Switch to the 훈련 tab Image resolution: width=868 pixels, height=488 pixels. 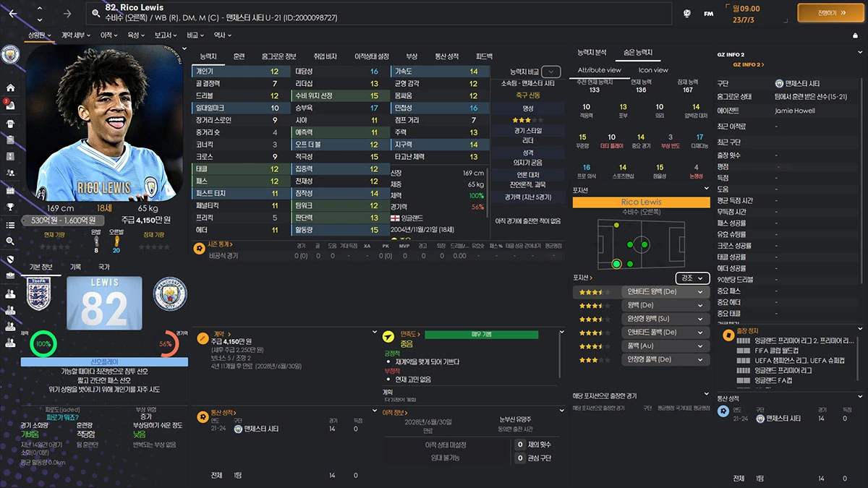239,56
